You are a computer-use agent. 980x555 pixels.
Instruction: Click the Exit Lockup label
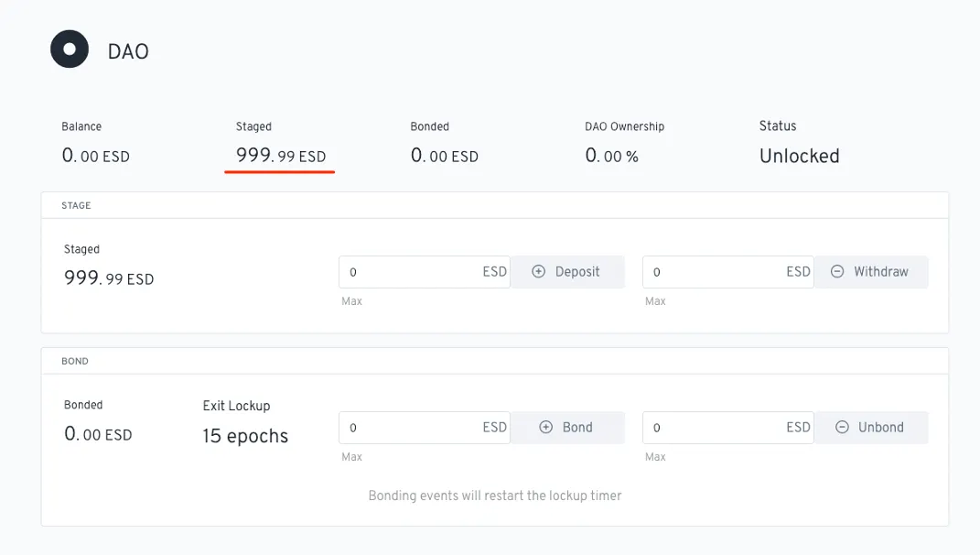(x=236, y=406)
